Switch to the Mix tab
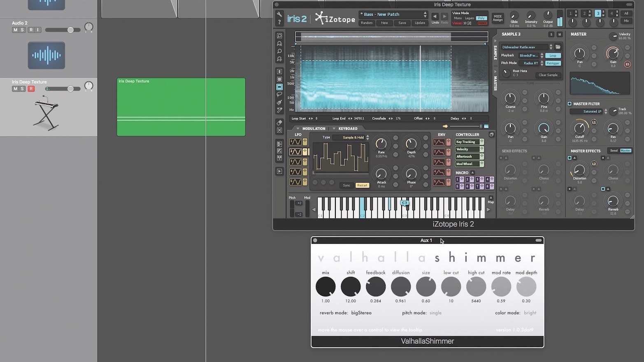Screen dimensions: 644x362 [626, 21]
